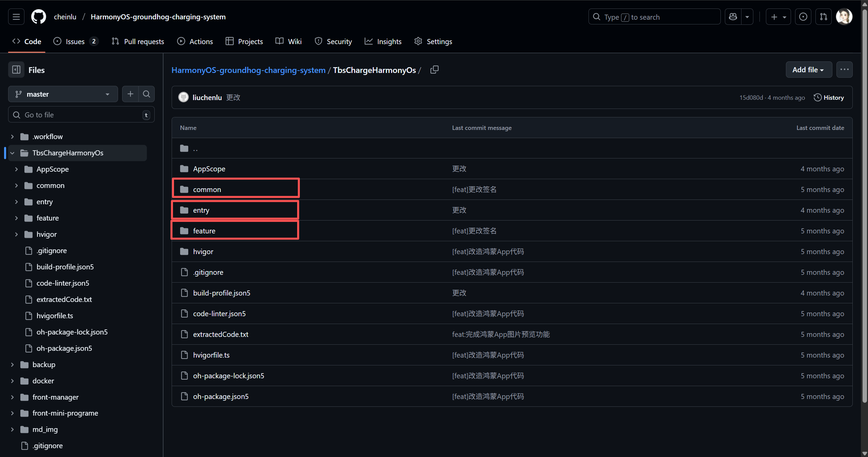Open the Copilot chat icon

coord(733,17)
